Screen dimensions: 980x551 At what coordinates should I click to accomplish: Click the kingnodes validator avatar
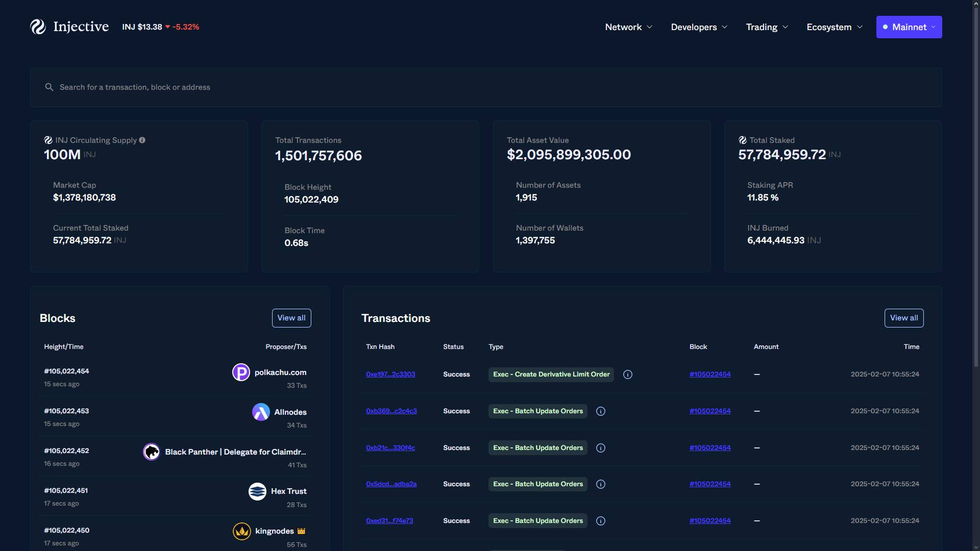pyautogui.click(x=242, y=532)
